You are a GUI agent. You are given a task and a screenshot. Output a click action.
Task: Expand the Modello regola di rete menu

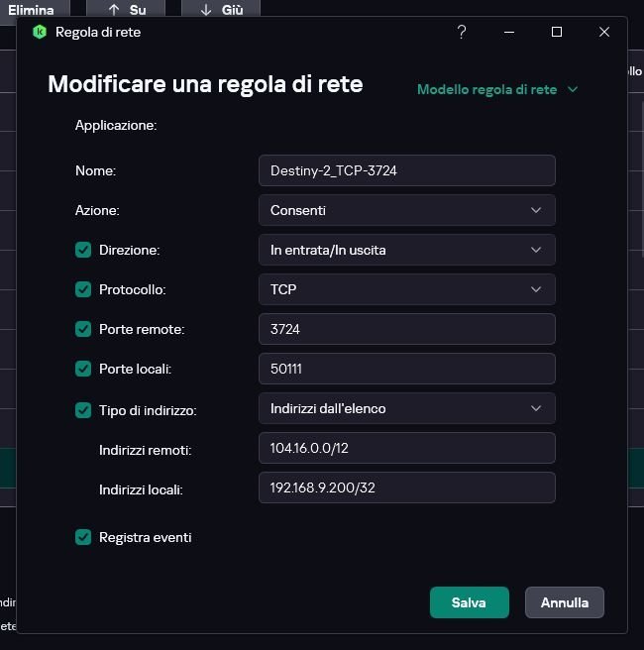(497, 89)
